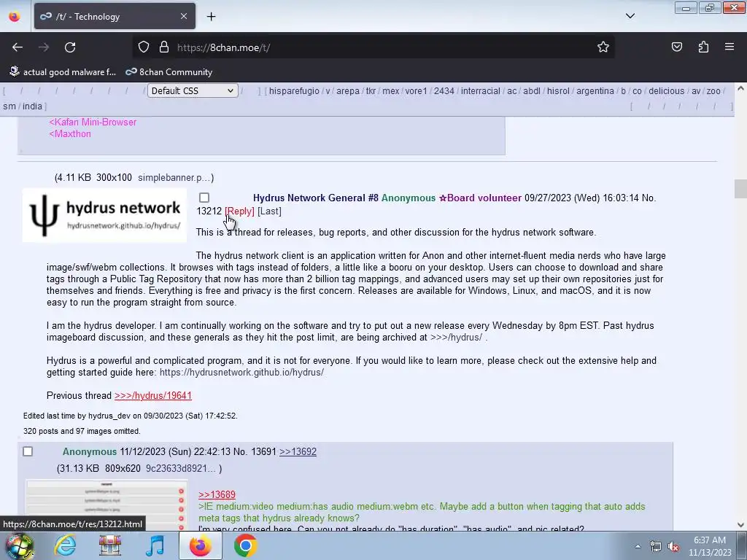This screenshot has width=747, height=560.
Task: Go to the tkr board
Action: [371, 91]
